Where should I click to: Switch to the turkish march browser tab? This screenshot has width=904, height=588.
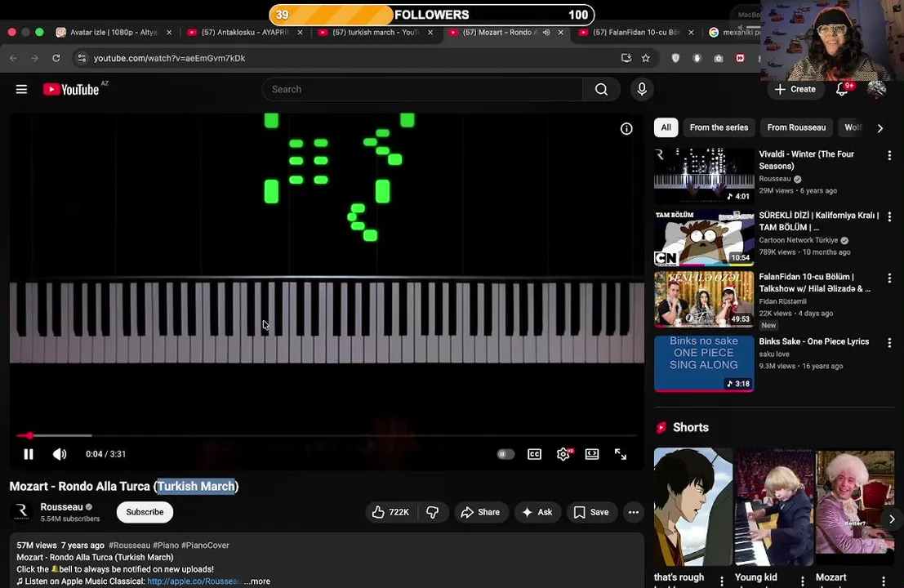tap(376, 33)
